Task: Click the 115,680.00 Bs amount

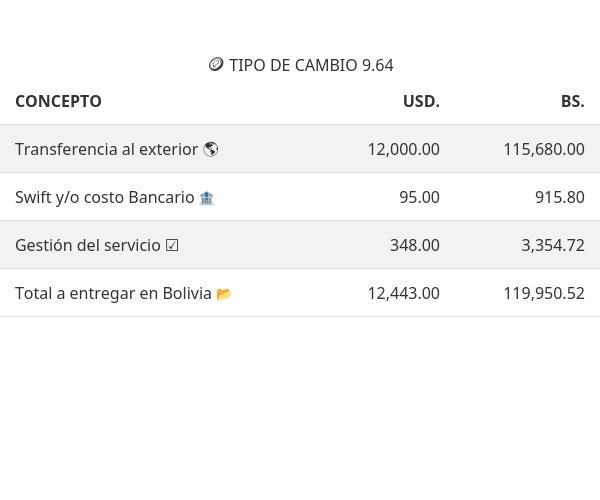Action: pyautogui.click(x=543, y=149)
